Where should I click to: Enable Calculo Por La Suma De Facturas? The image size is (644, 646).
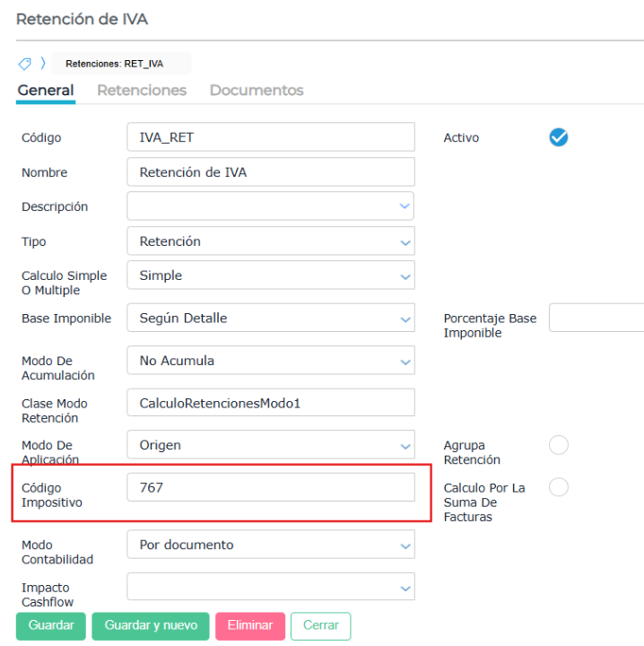point(559,487)
